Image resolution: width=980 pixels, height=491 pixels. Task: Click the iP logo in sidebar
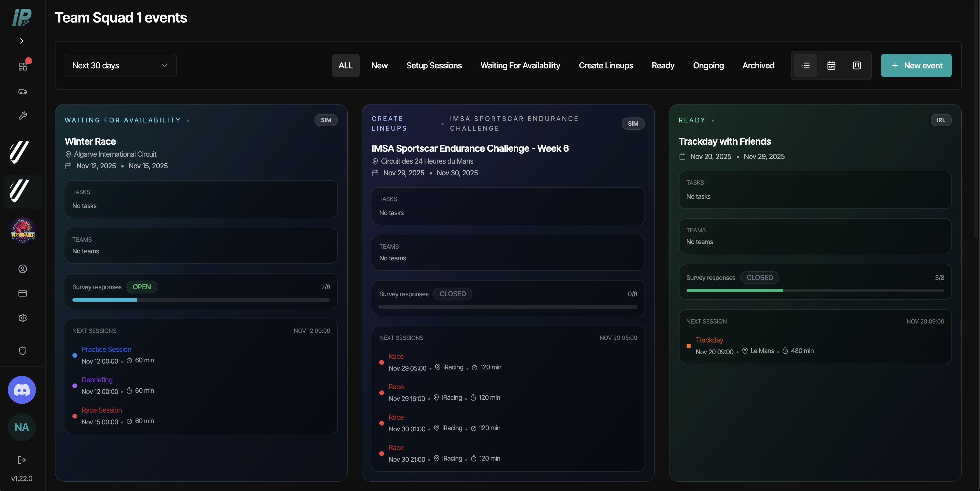[x=22, y=17]
